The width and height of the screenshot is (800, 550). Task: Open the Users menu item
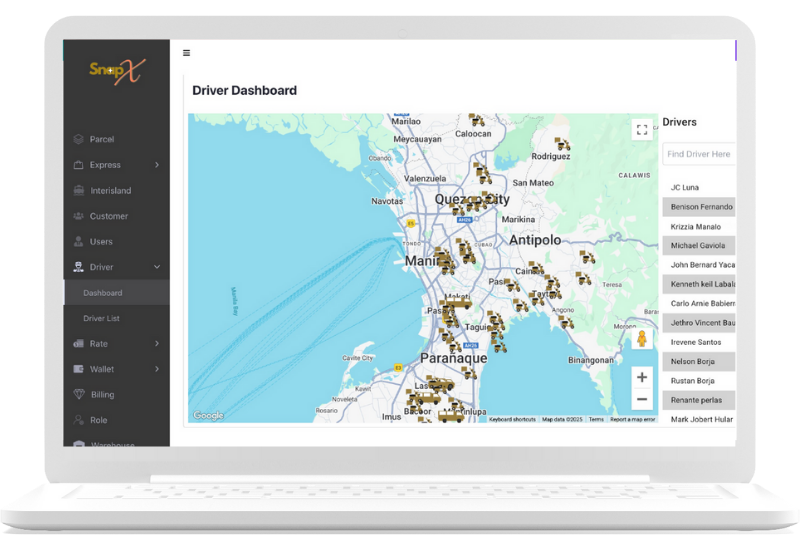[x=116, y=241]
